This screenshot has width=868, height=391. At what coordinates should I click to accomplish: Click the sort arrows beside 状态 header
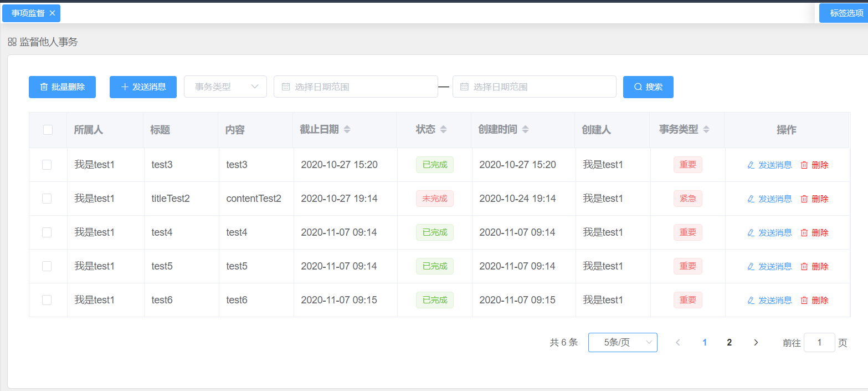443,130
